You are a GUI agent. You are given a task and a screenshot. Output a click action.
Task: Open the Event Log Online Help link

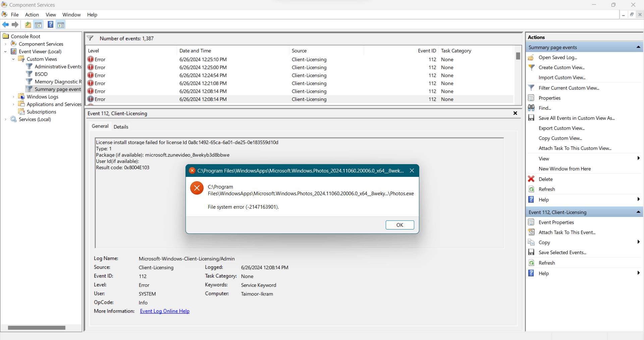pos(165,311)
